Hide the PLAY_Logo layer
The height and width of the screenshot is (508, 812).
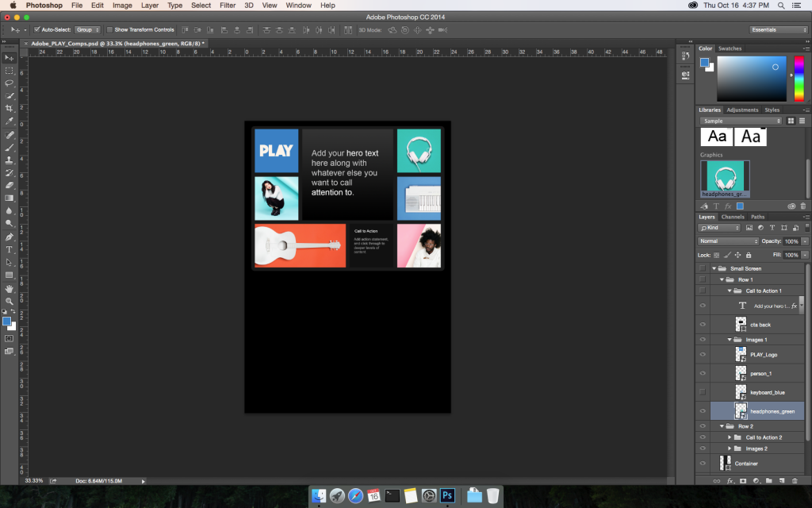click(x=703, y=354)
